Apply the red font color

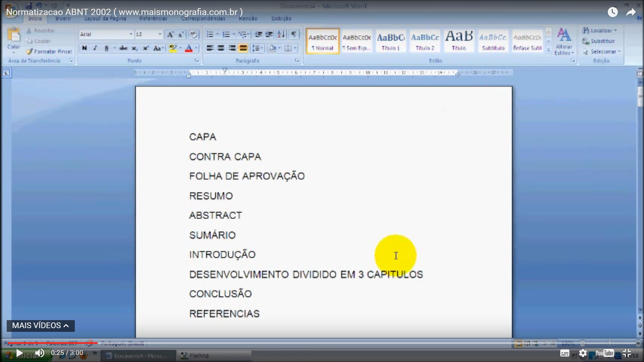[189, 48]
